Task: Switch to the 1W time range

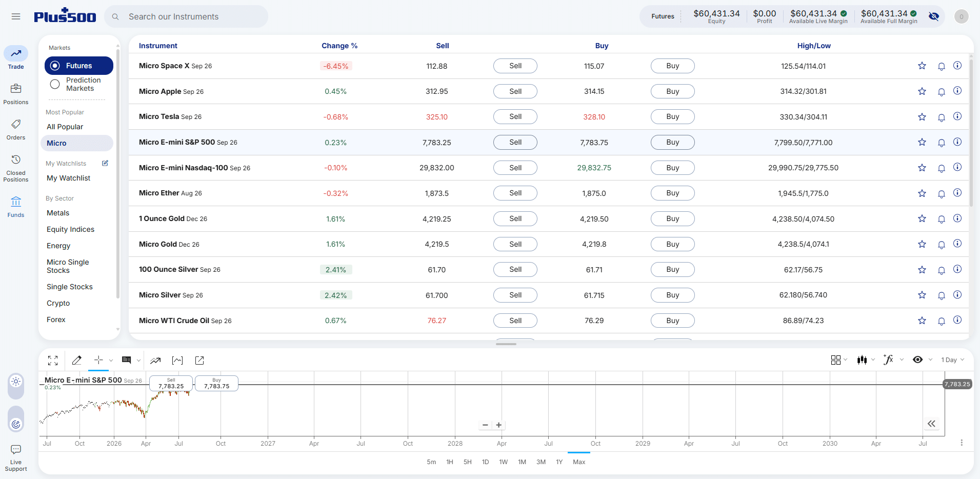Action: click(504, 462)
